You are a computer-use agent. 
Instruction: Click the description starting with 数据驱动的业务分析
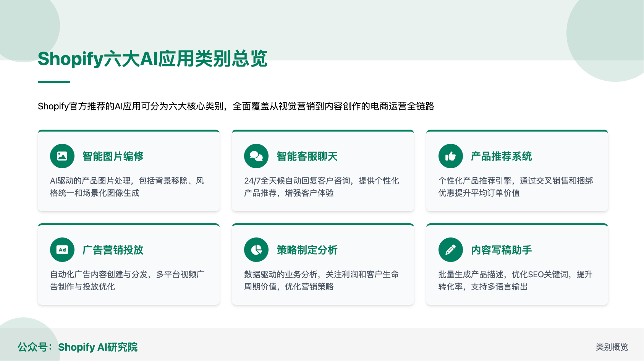[x=322, y=280]
